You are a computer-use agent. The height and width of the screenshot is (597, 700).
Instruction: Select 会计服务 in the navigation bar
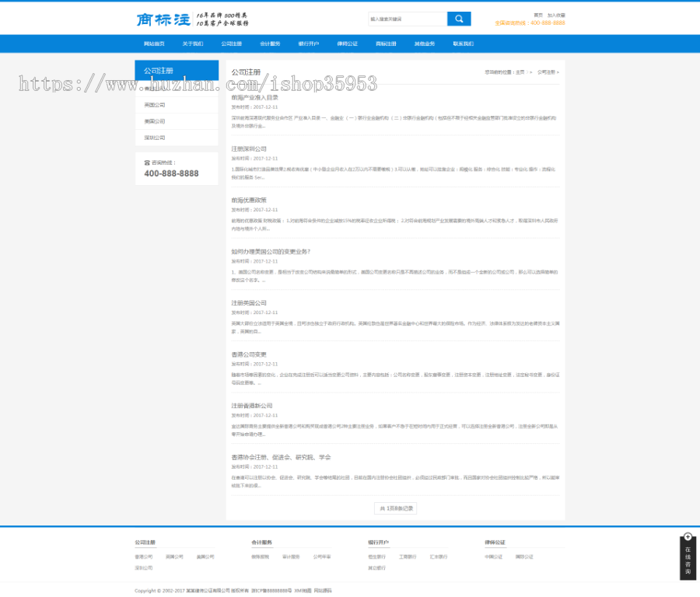(x=270, y=44)
